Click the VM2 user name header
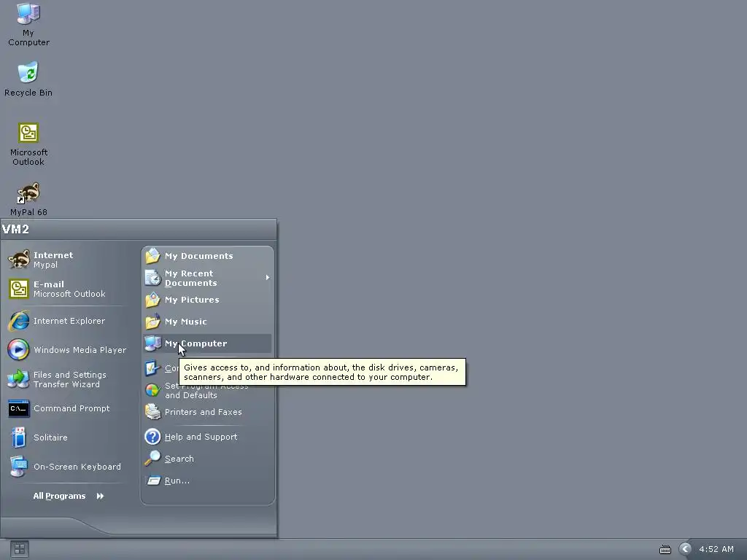This screenshot has width=747, height=560. coord(16,230)
